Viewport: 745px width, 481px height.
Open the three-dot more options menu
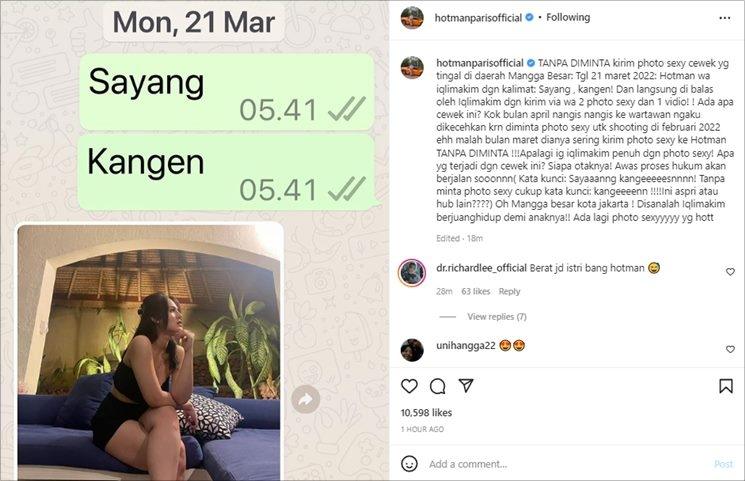point(725,18)
